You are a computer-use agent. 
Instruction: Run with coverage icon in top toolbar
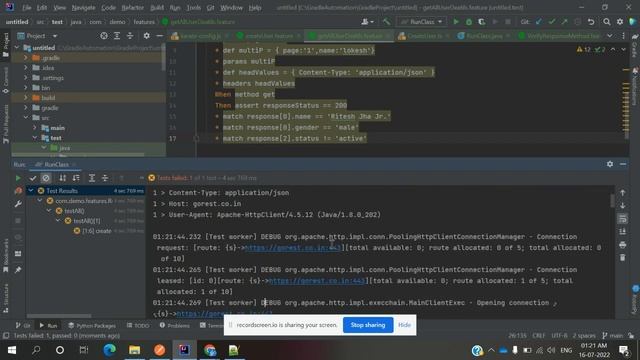(x=482, y=22)
